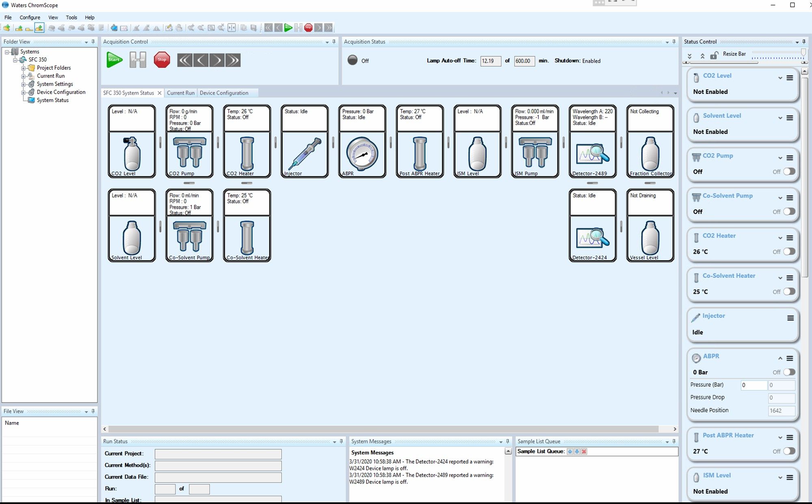This screenshot has width=812, height=504.
Task: Click the Lamp Auto-off 600.00 field
Action: pos(524,61)
